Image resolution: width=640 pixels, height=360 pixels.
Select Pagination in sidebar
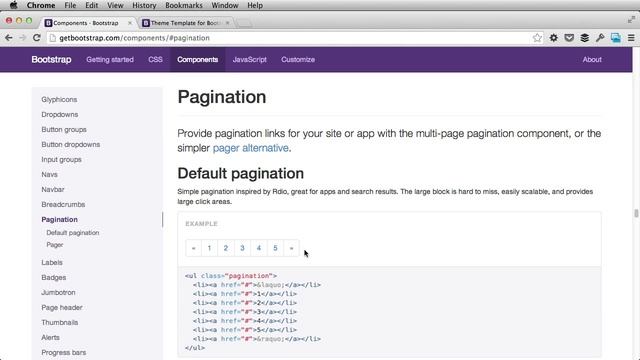coord(59,220)
